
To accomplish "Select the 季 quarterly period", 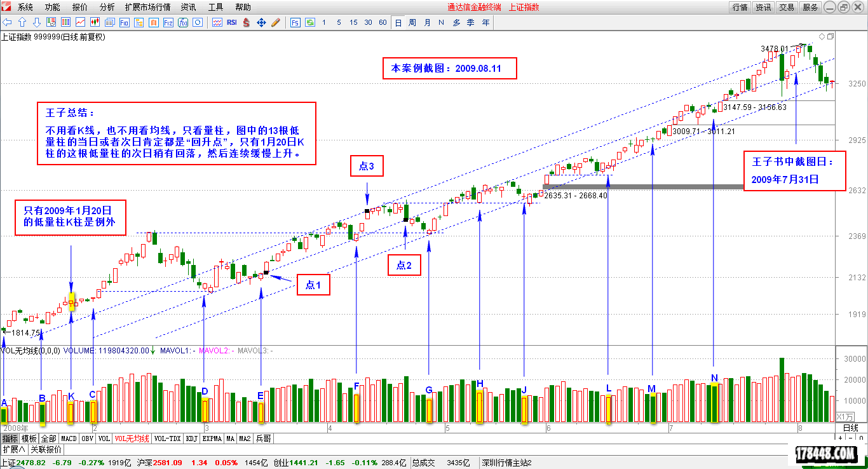I will (471, 22).
